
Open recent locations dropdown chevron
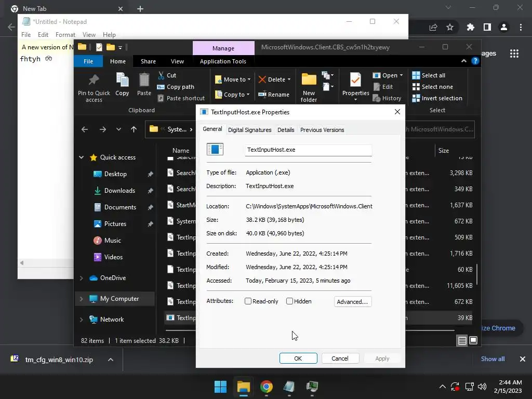point(118,129)
